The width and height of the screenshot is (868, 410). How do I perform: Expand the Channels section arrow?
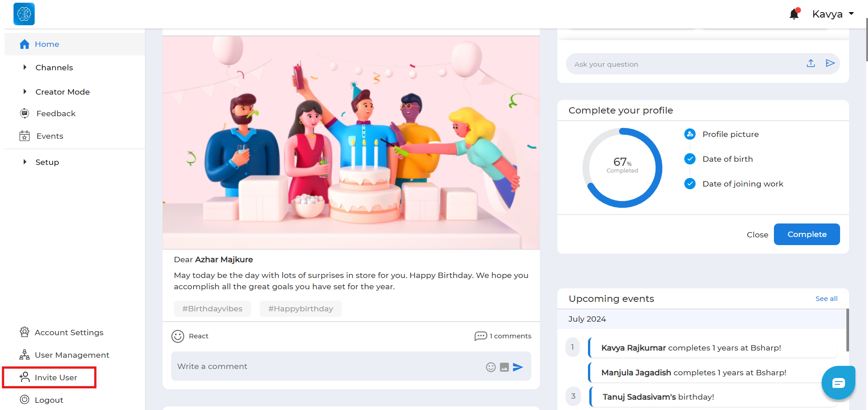pyautogui.click(x=25, y=67)
